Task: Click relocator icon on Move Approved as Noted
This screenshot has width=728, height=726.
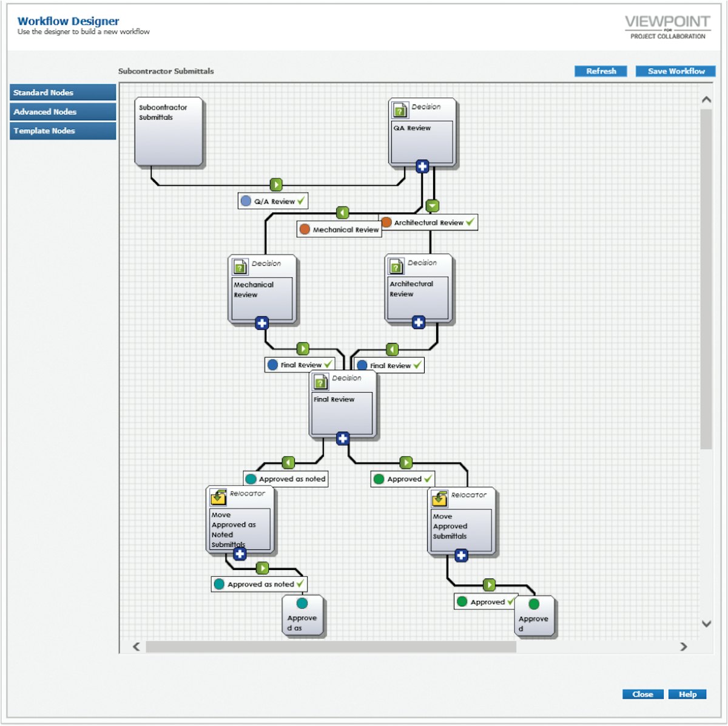Action: pos(218,497)
